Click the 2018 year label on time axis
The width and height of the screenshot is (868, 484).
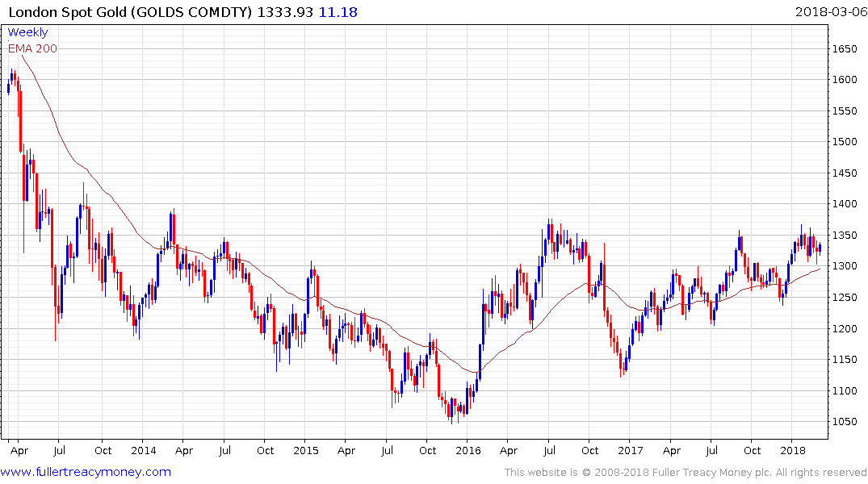pos(793,450)
